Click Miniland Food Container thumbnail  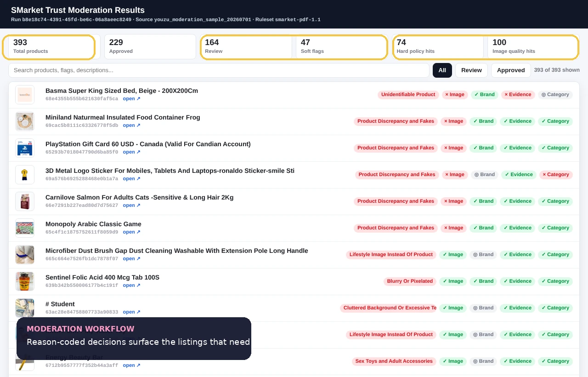25,121
